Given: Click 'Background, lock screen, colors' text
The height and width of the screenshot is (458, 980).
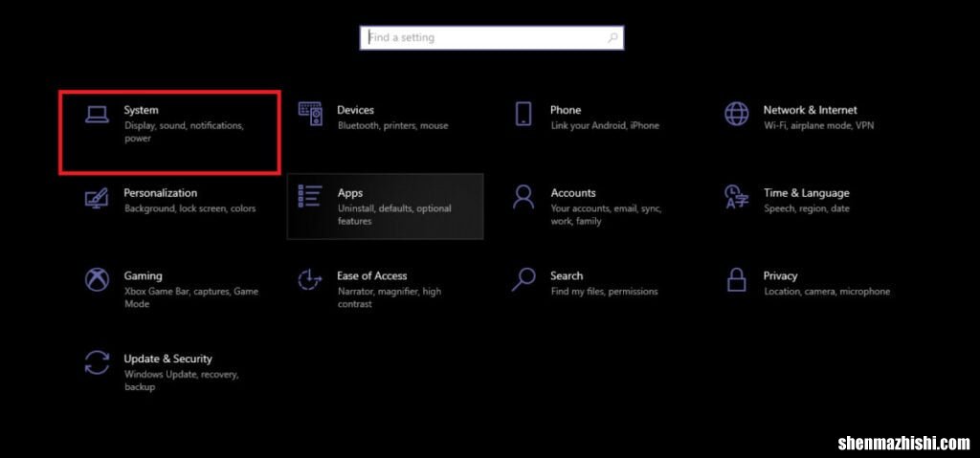Looking at the screenshot, I should pyautogui.click(x=190, y=208).
